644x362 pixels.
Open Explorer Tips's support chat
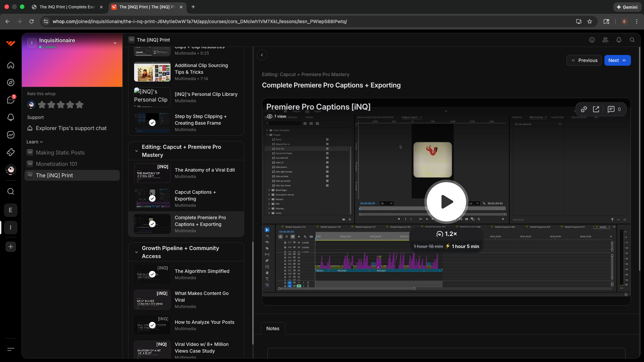71,128
